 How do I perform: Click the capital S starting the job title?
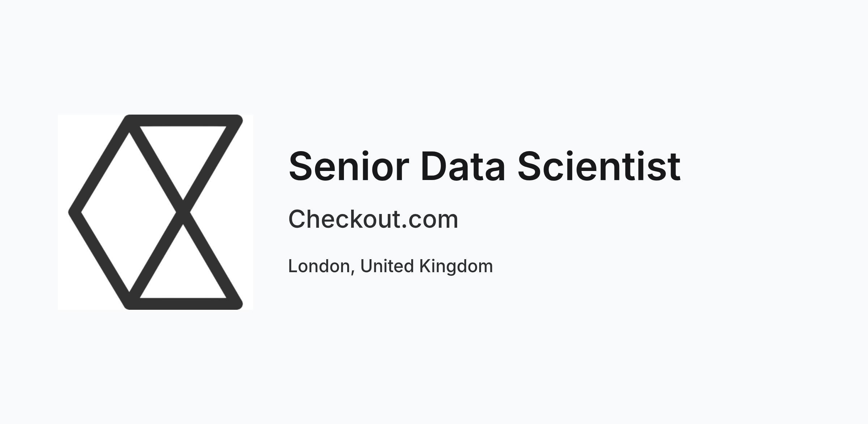(300, 166)
